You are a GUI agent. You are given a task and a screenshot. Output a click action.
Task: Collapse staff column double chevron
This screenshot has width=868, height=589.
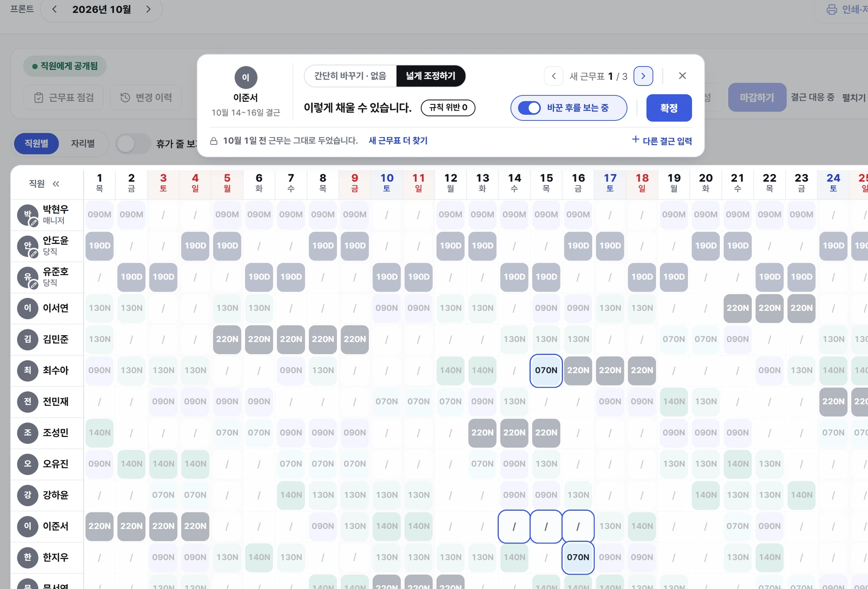(x=56, y=184)
